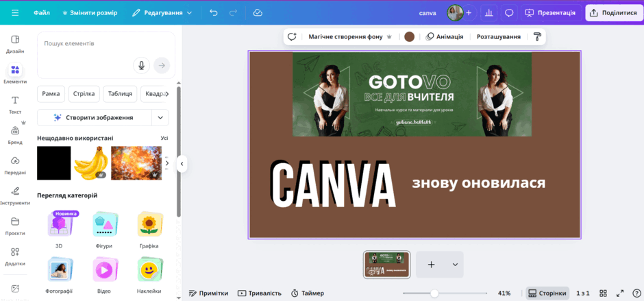The width and height of the screenshot is (644, 301).
Task: Click the canva design title
Action: coord(428,13)
